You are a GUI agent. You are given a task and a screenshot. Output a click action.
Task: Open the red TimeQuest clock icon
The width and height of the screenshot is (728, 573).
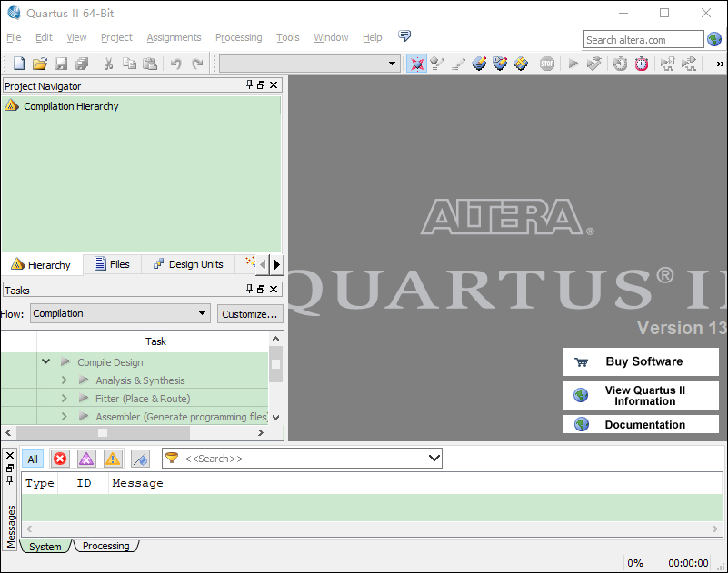click(x=642, y=64)
